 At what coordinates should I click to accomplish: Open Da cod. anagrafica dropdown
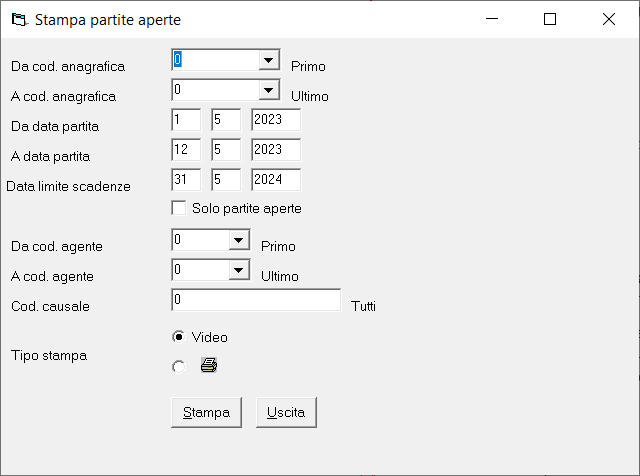pyautogui.click(x=269, y=60)
